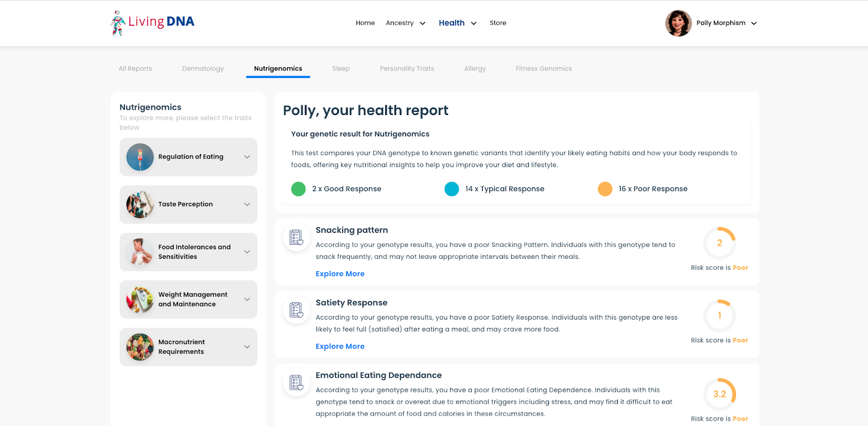Click the Macronutrient Requirements label

(181, 347)
